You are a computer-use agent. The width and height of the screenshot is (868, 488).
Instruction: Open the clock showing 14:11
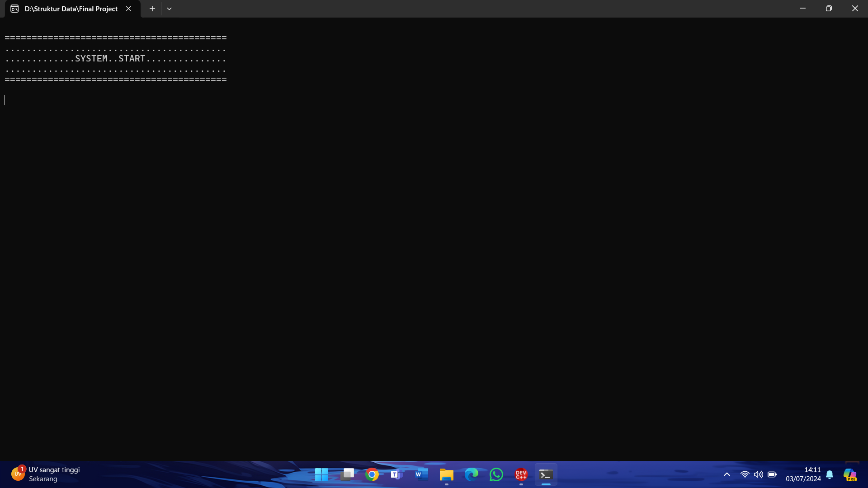(803, 474)
